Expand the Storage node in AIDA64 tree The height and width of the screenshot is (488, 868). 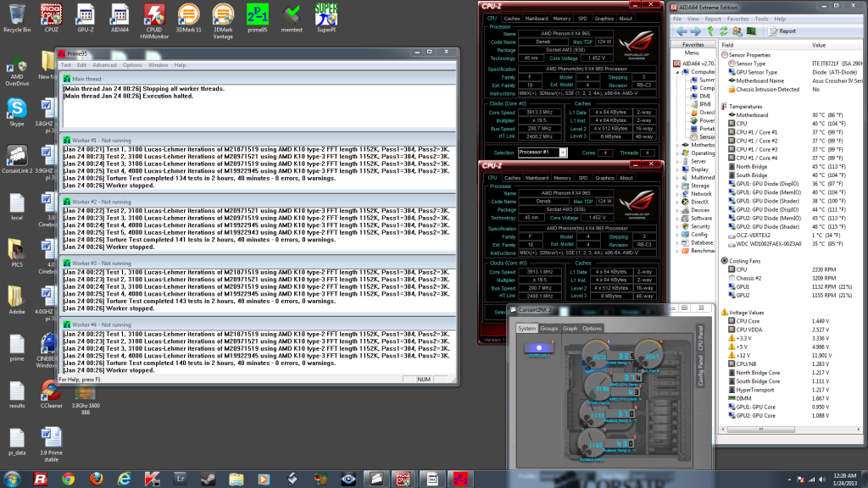tap(677, 186)
